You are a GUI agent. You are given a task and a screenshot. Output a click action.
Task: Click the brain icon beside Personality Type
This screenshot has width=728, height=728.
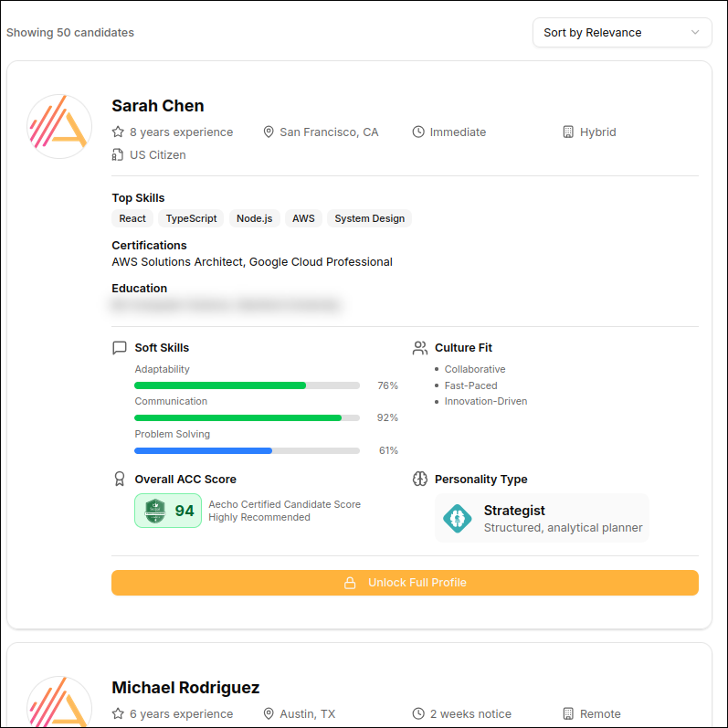419,480
